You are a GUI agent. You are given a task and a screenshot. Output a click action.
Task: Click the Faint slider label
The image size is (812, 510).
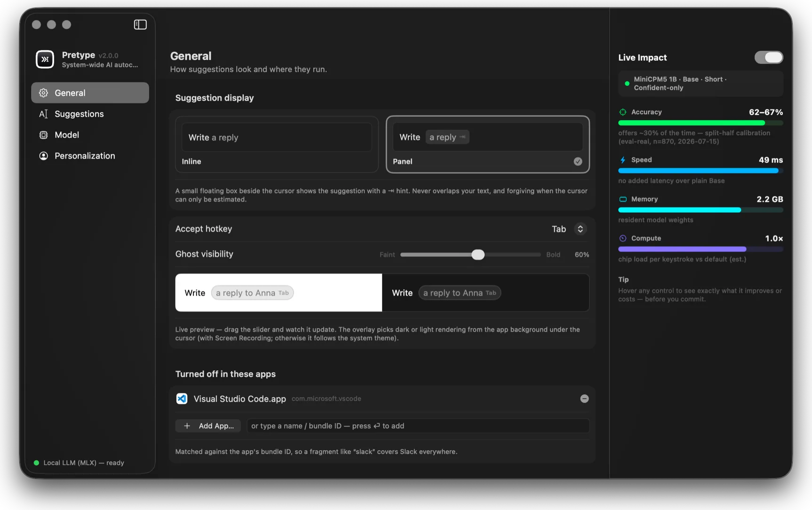point(387,254)
